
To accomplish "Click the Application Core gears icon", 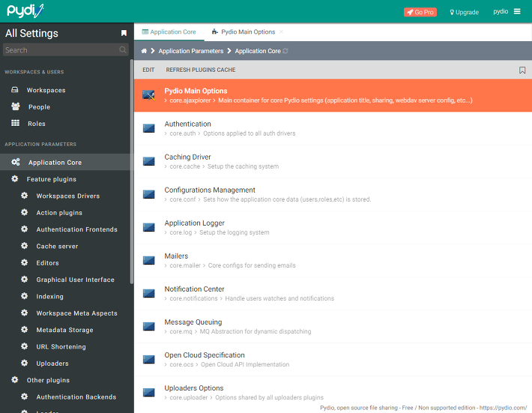I will click(16, 162).
